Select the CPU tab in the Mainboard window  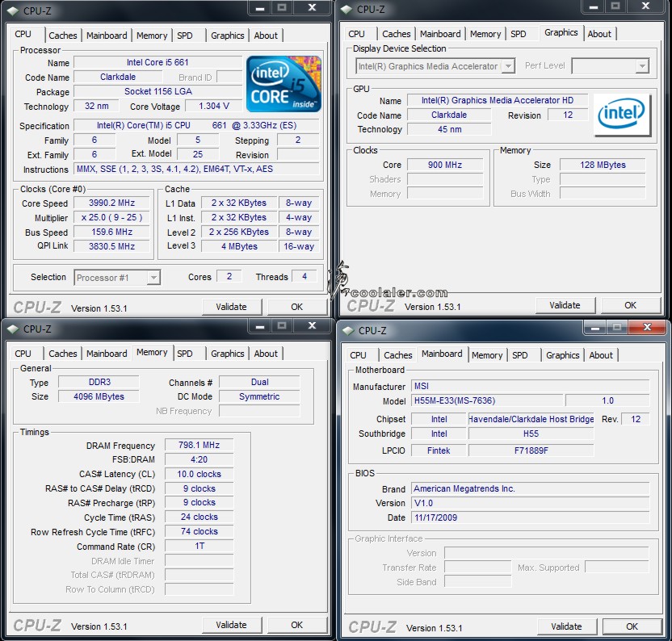point(359,355)
